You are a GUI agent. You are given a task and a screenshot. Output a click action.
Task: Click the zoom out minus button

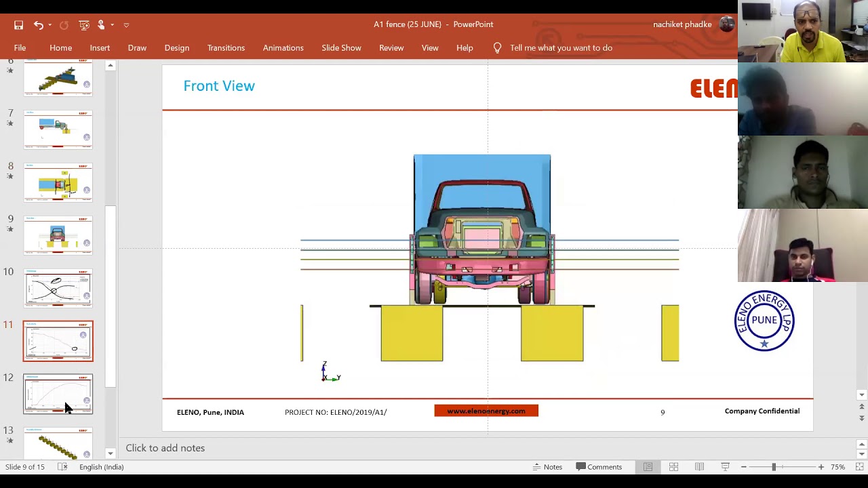pos(744,467)
